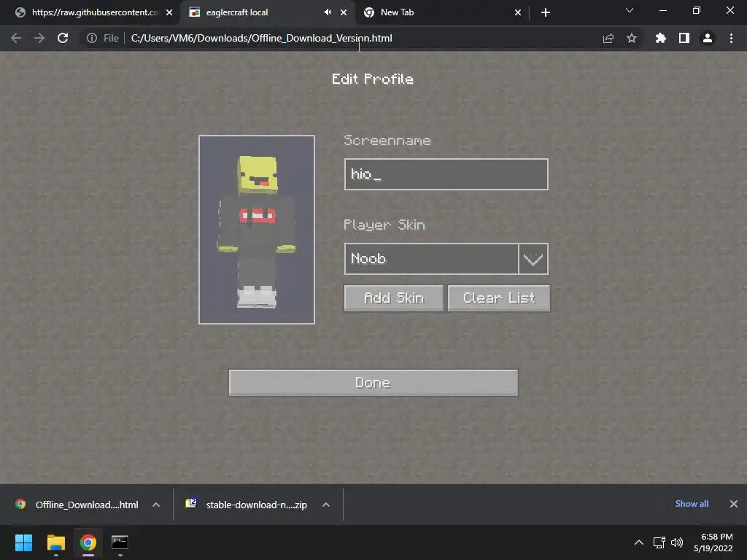The height and width of the screenshot is (560, 747).
Task: Open the network tray icon
Action: 659,542
